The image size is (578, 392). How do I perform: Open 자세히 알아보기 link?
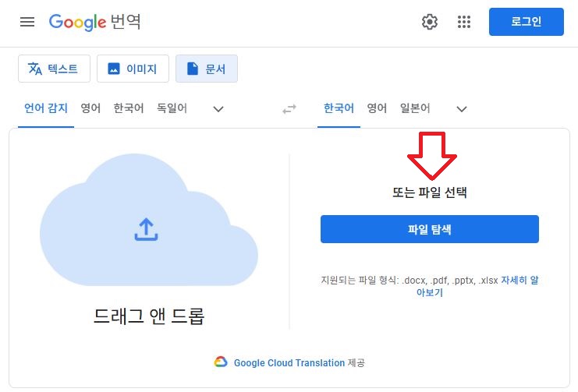[519, 281]
